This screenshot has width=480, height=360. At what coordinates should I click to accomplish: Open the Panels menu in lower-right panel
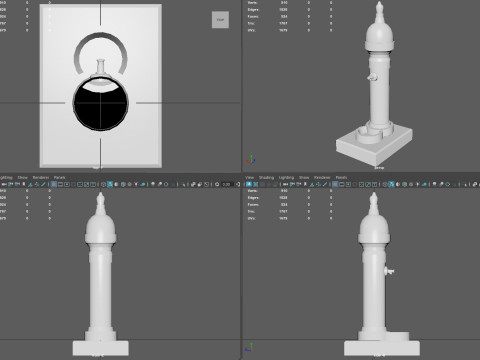341,177
